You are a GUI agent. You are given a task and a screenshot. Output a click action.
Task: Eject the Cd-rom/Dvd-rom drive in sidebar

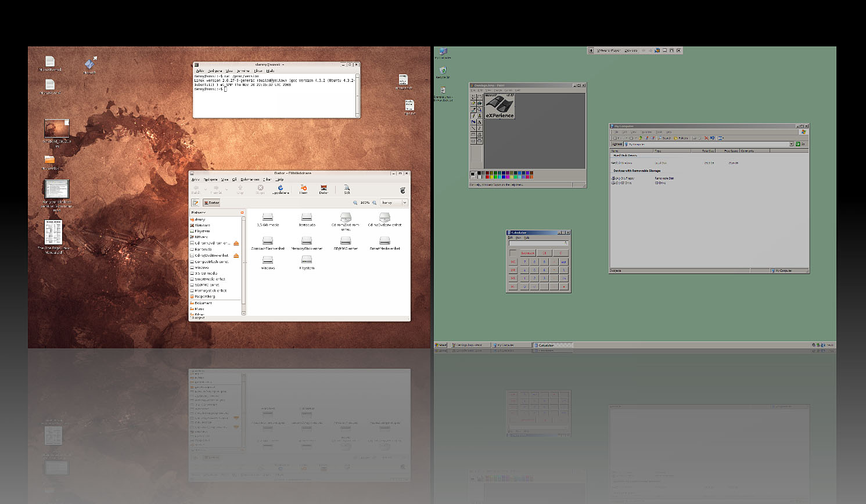coord(236,243)
